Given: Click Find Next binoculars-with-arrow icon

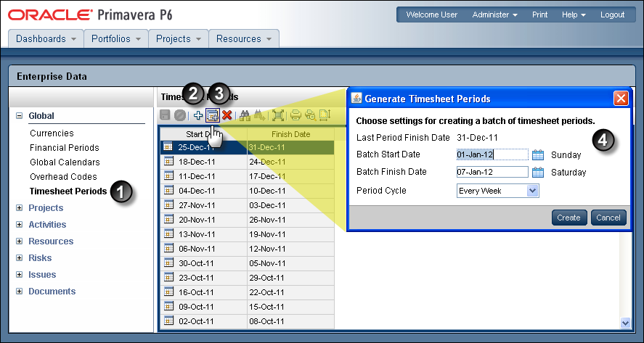Looking at the screenshot, I should [259, 116].
